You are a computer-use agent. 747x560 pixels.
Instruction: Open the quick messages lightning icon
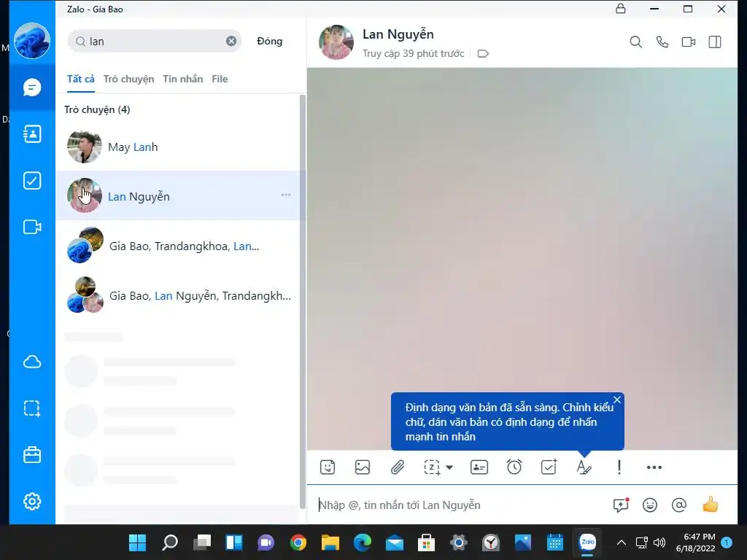tap(621, 505)
